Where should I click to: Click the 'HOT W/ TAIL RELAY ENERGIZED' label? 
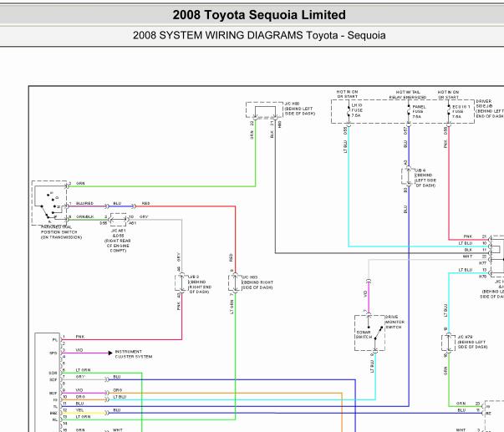[x=408, y=94]
